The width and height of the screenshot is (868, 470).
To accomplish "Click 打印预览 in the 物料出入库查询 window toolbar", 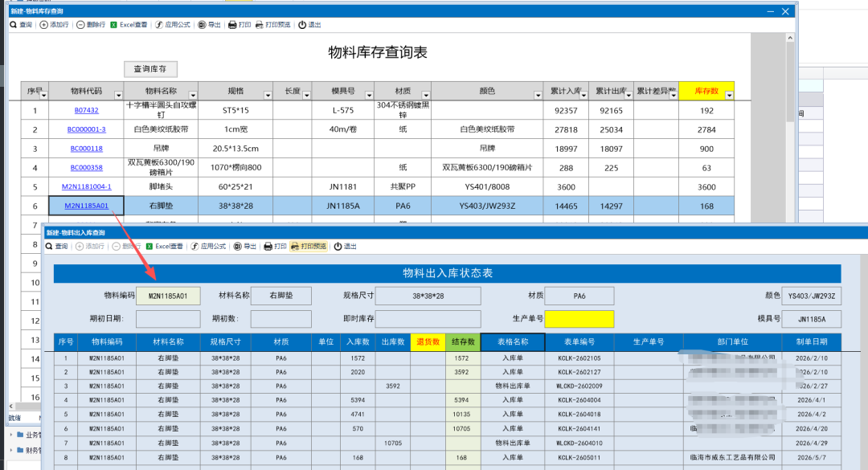I will [309, 247].
